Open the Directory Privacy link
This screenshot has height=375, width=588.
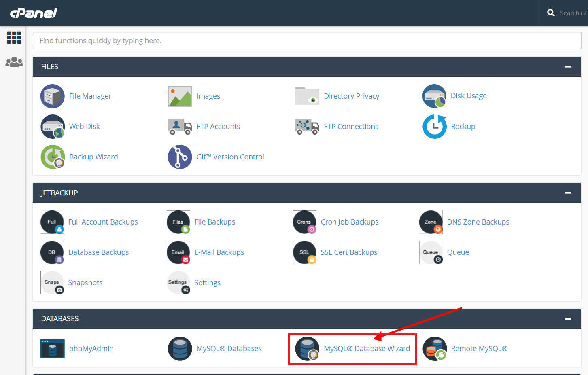351,96
